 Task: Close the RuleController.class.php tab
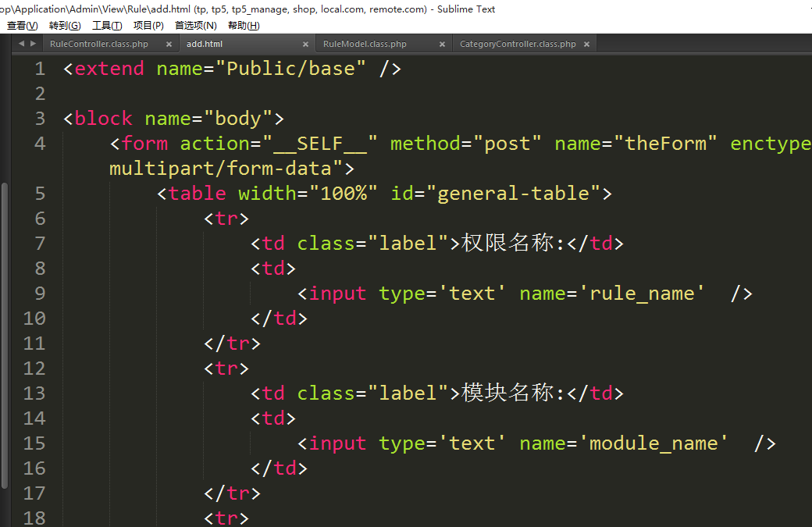coord(169,45)
